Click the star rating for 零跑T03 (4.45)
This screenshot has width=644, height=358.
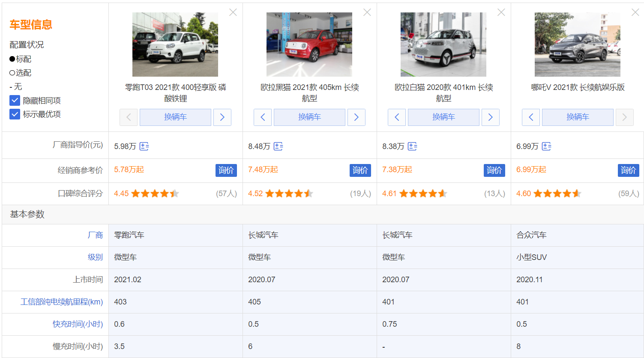(x=155, y=194)
